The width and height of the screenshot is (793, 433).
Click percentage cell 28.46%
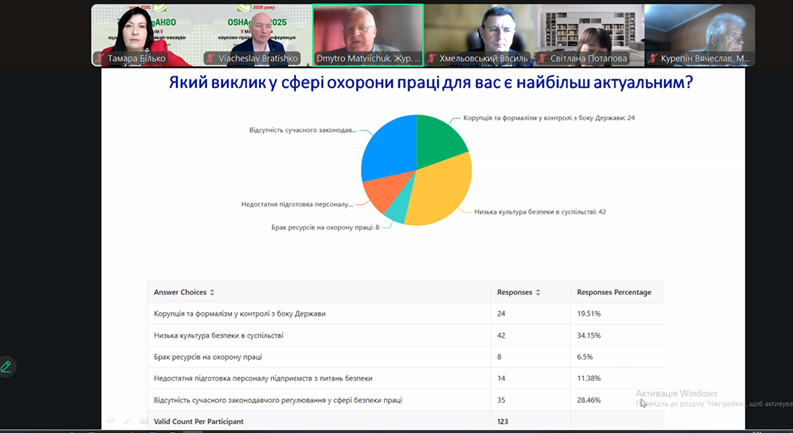(x=589, y=400)
